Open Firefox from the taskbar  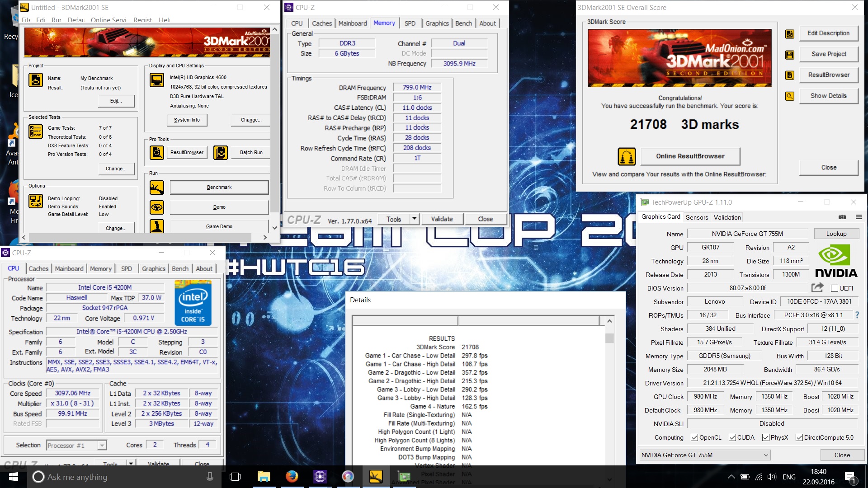[292, 477]
